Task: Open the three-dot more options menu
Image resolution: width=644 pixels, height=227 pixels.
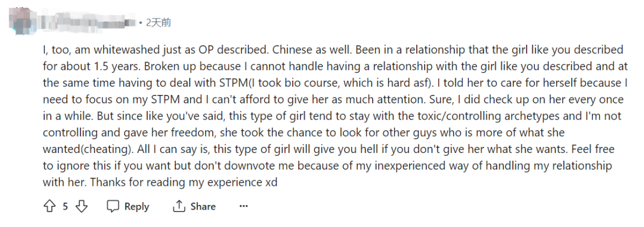Action: [243, 206]
